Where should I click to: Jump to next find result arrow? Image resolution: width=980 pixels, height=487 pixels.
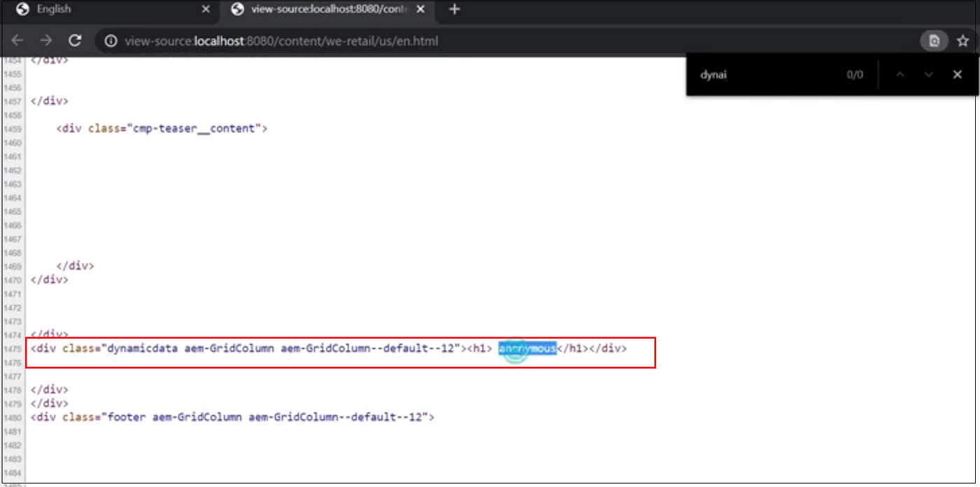pos(929,75)
